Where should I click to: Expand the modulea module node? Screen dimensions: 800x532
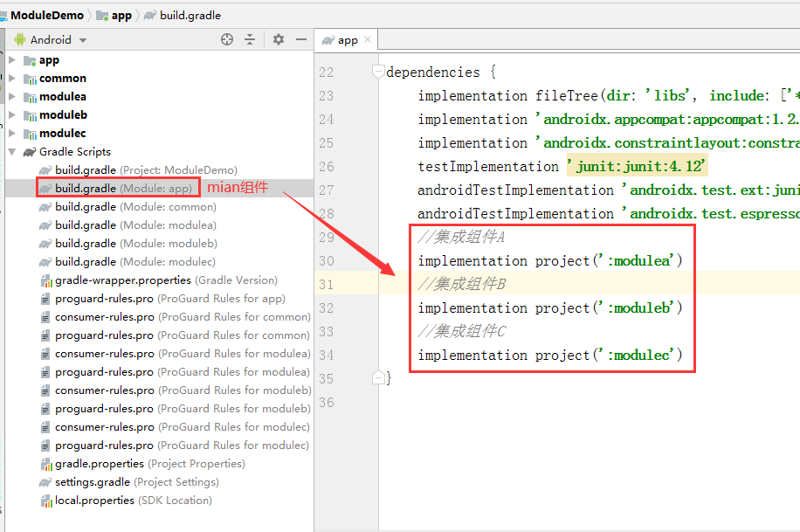(12, 96)
